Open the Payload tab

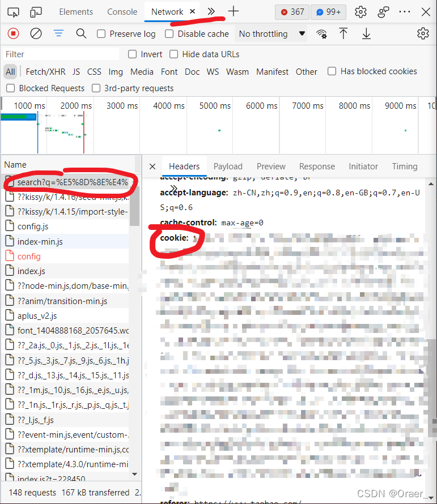pos(228,166)
